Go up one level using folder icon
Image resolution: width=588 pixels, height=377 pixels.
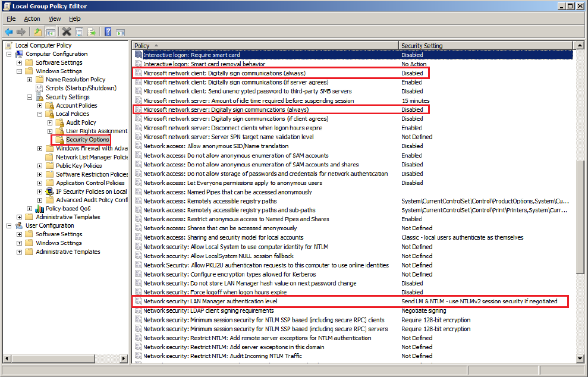pos(37,32)
